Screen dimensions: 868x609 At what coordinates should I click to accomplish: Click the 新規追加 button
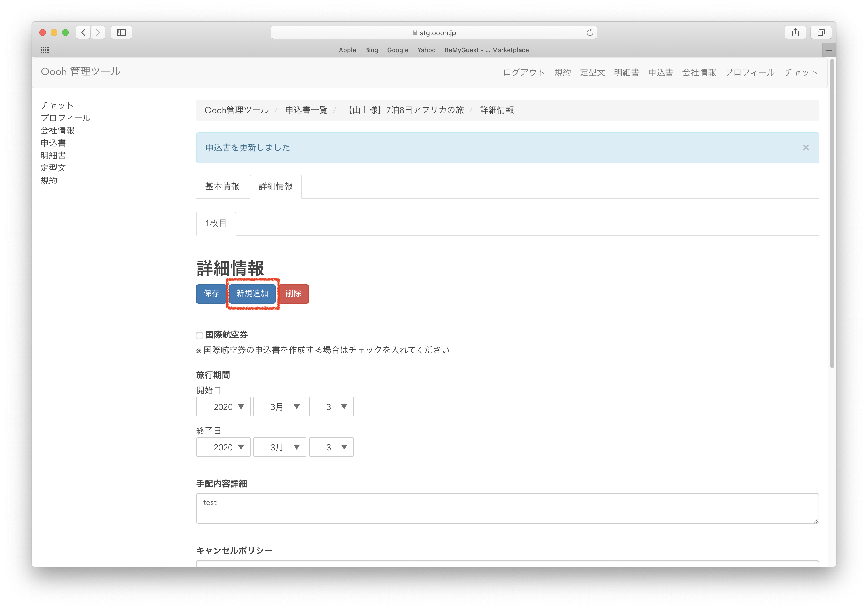[x=252, y=293]
